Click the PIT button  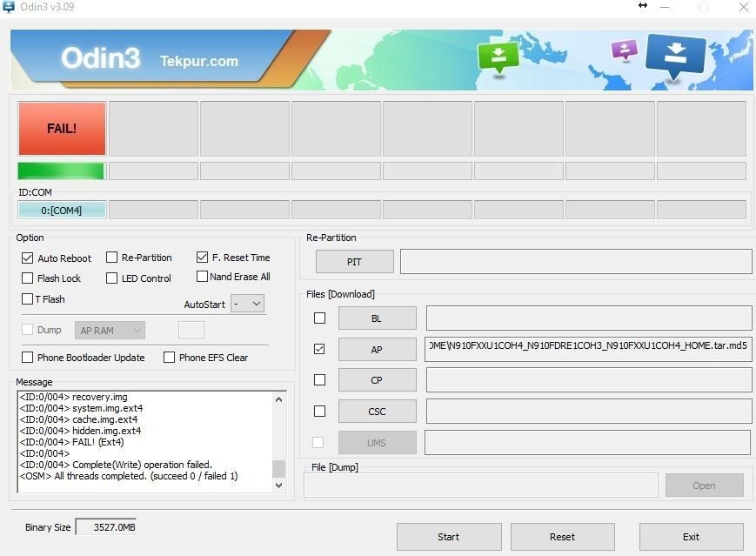[354, 262]
